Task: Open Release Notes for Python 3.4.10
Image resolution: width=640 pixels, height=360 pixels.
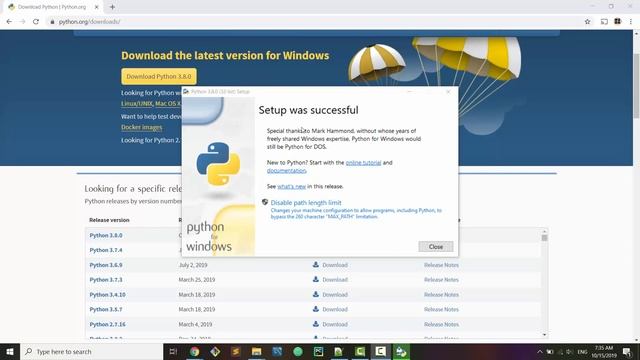Action: [441, 295]
